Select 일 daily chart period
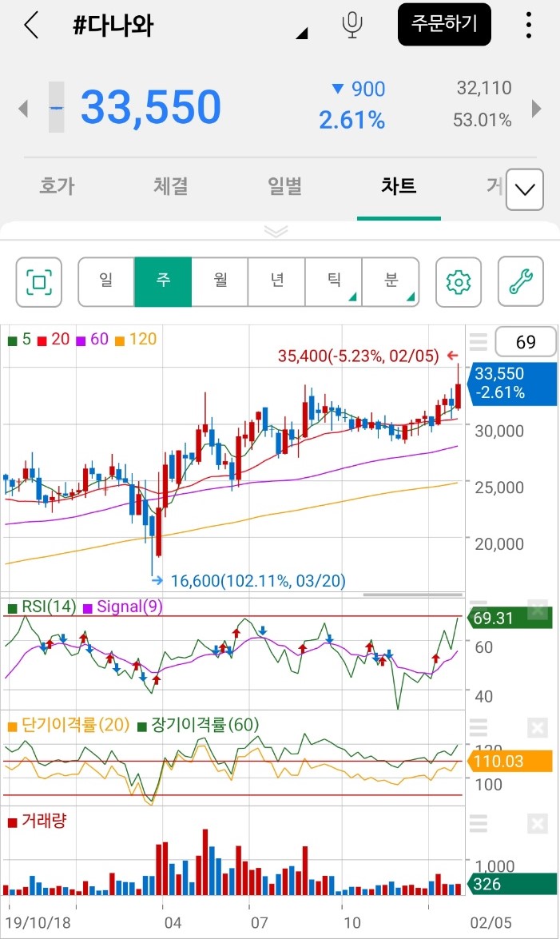This screenshot has height=939, width=560. tap(106, 281)
